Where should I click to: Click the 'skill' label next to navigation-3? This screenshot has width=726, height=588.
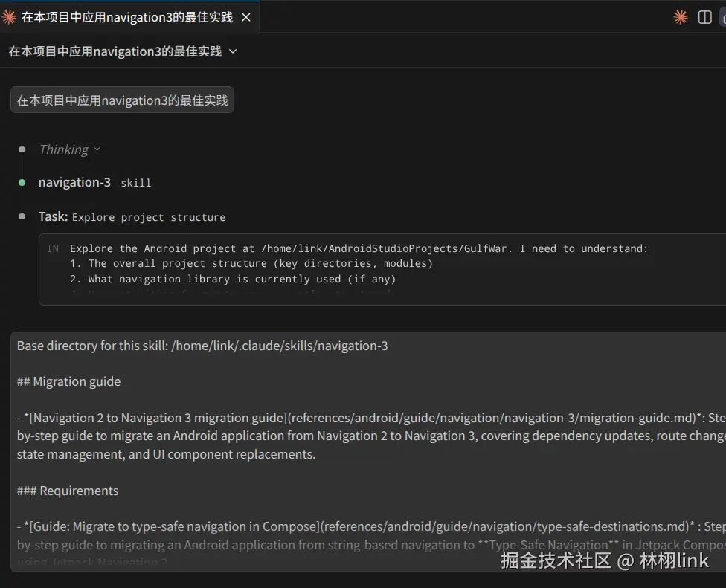click(x=135, y=183)
